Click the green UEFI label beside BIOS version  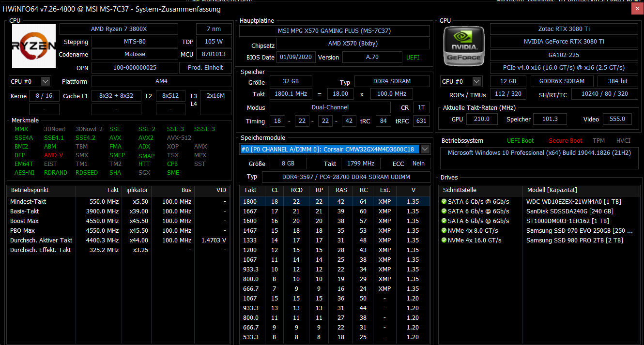click(413, 57)
